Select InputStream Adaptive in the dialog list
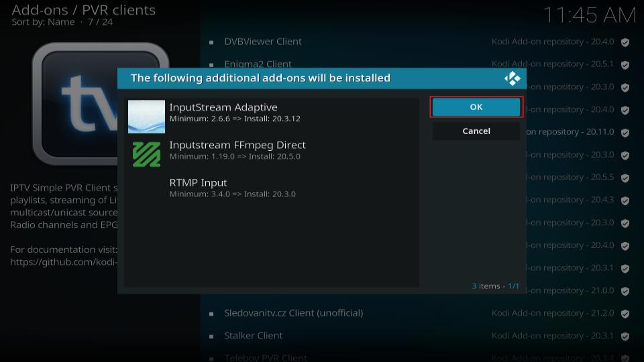This screenshot has height=362, width=644. 272,117
